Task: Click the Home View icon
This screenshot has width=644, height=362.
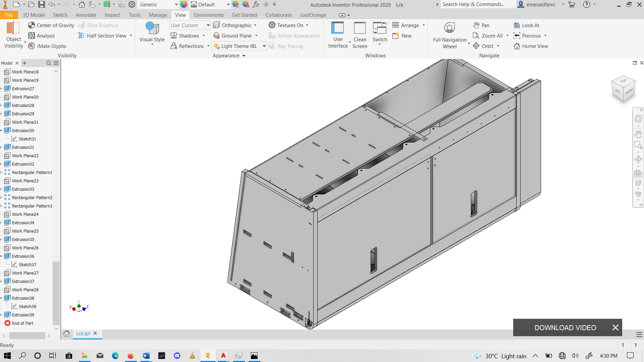Action: [x=517, y=46]
